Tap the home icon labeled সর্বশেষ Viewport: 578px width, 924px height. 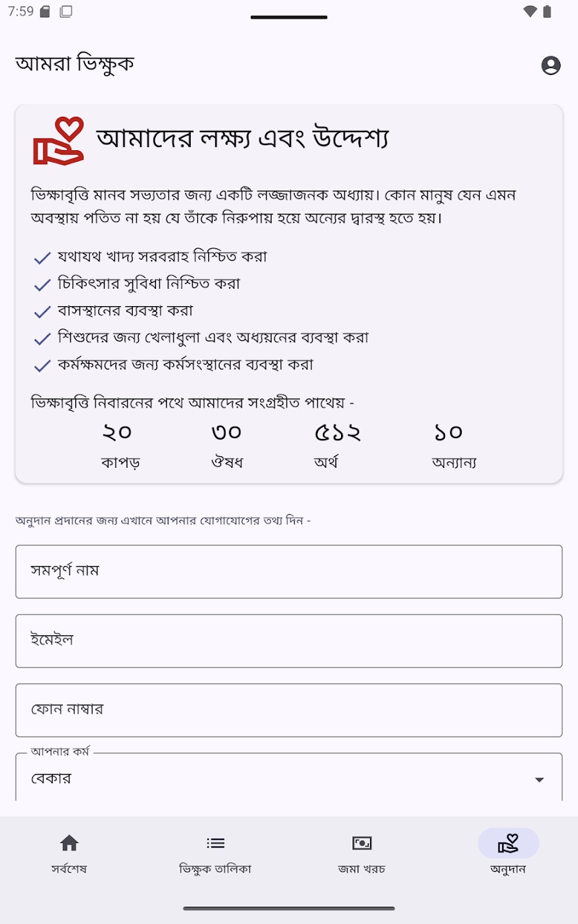click(x=69, y=843)
